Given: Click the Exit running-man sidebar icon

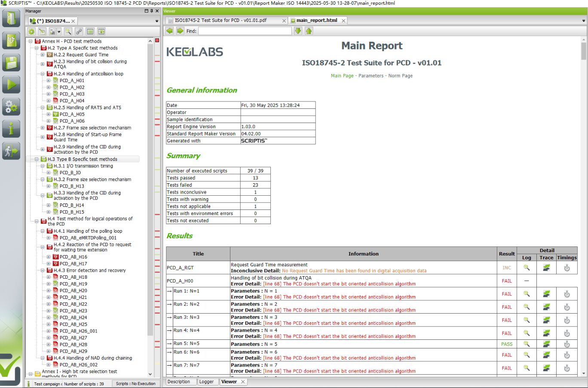Looking at the screenshot, I should (x=11, y=151).
